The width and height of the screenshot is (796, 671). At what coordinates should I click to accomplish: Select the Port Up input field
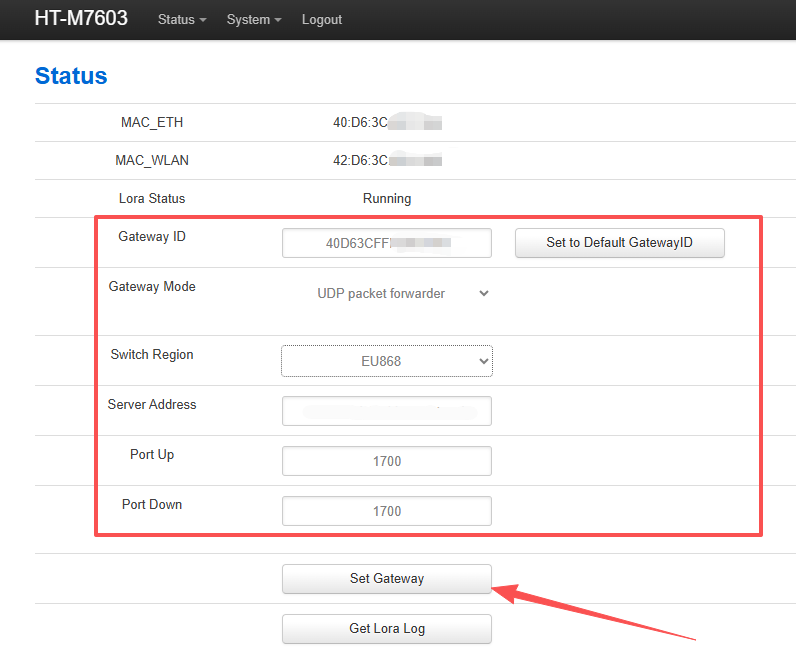pyautogui.click(x=386, y=461)
